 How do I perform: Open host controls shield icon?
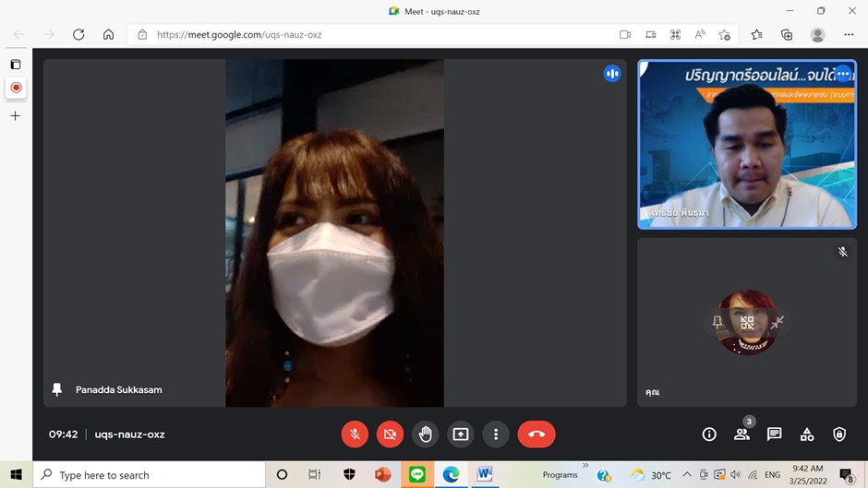pyautogui.click(x=839, y=434)
